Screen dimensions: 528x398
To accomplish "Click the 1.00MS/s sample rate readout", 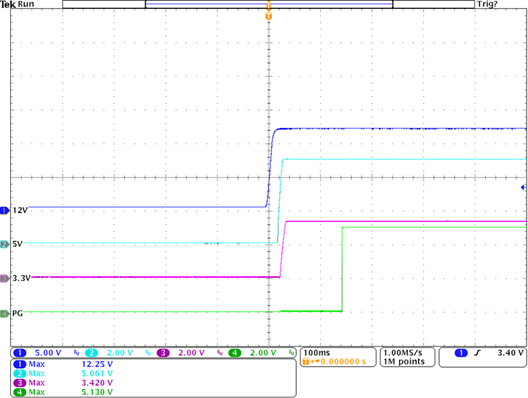I will (403, 353).
